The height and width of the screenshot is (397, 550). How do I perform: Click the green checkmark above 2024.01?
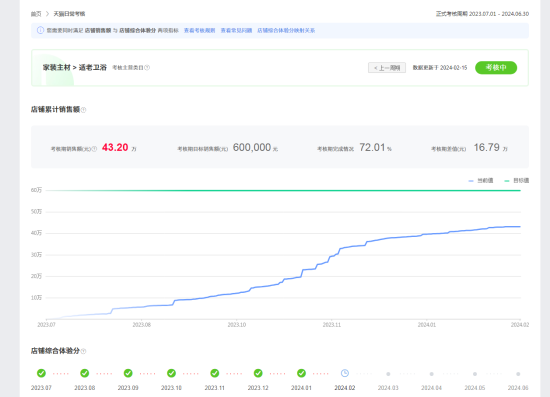pos(301,373)
